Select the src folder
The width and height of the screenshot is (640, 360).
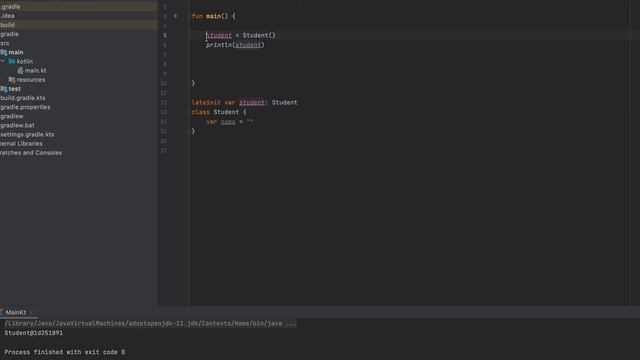pos(5,43)
